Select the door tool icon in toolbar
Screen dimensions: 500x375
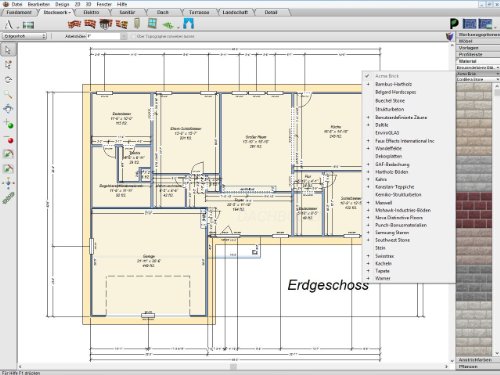pos(137,24)
